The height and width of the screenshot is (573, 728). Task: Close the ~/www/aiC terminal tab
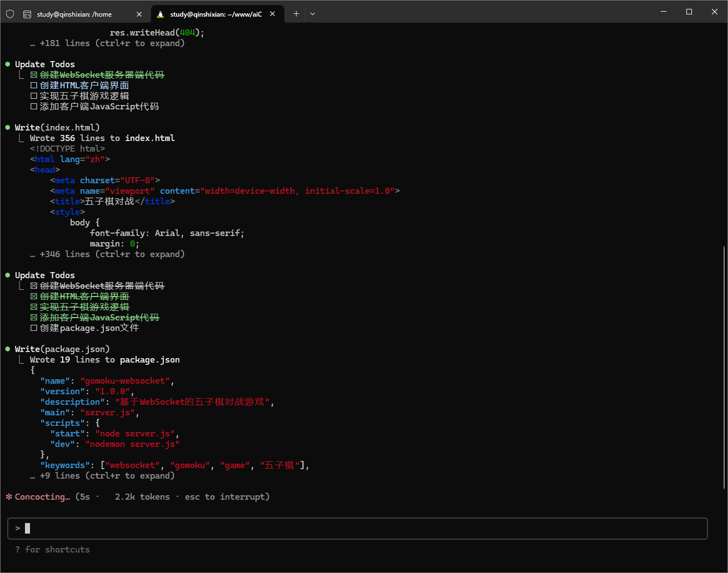pos(273,14)
